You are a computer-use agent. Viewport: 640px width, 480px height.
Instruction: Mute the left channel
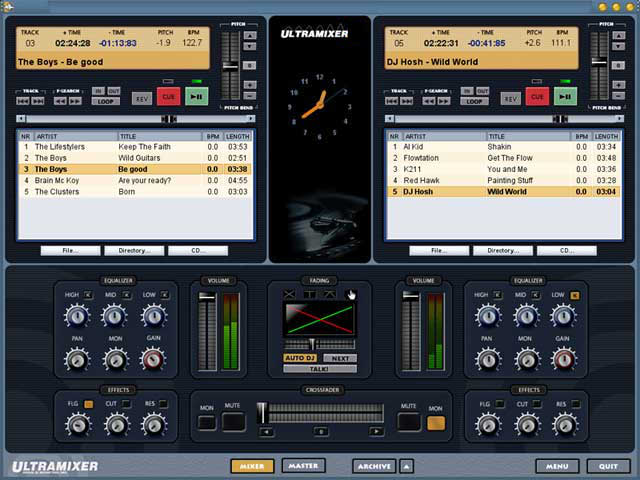(233, 422)
